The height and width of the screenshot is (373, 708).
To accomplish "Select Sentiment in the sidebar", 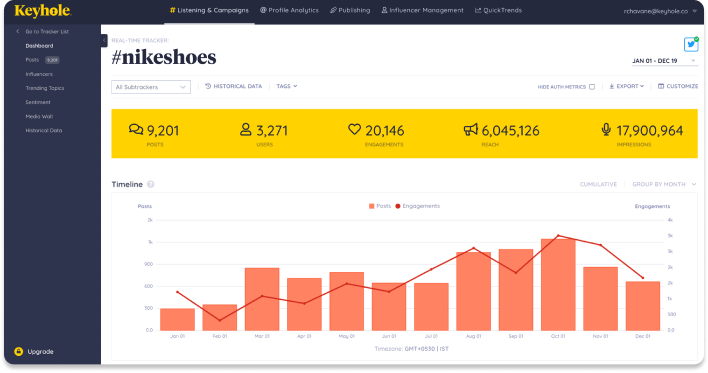I will 38,102.
